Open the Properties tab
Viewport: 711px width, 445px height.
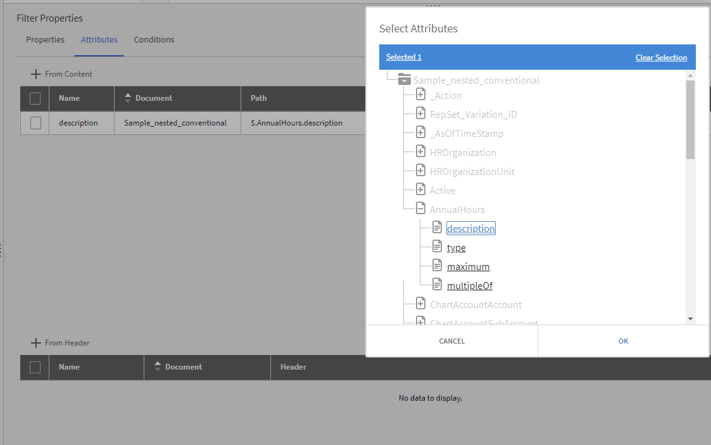(x=45, y=40)
